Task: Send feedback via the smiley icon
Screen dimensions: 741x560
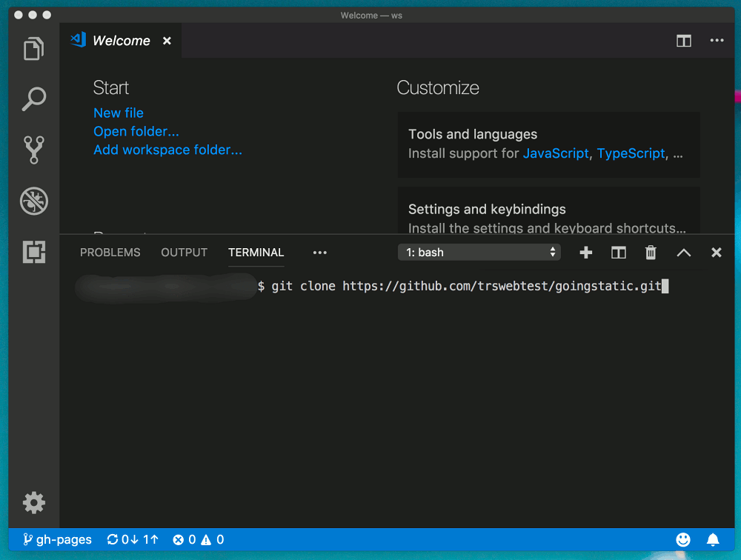Action: (x=683, y=540)
